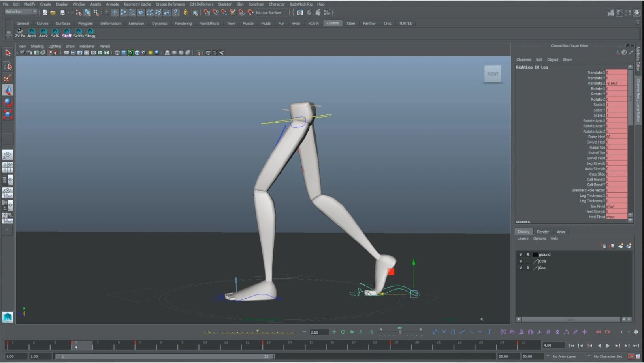Toggle visibility of ground layer
Screen dimensions: 644x363
520,254
